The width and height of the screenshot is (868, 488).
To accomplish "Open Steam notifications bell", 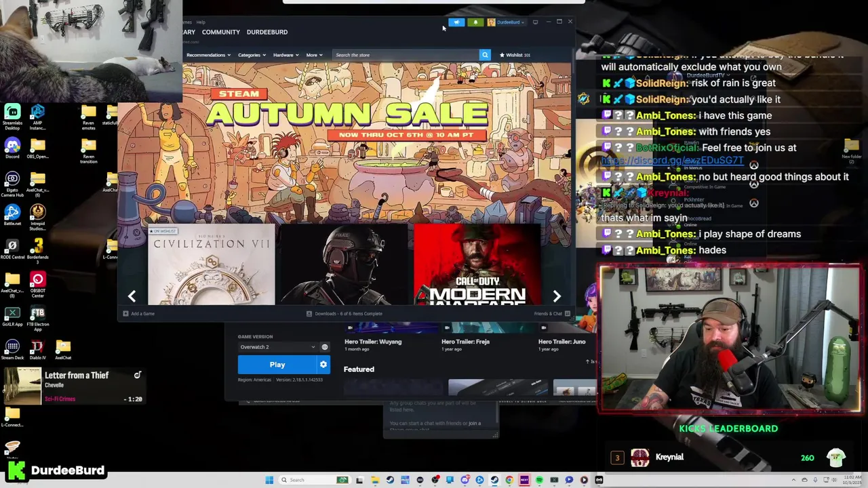I will pos(475,22).
